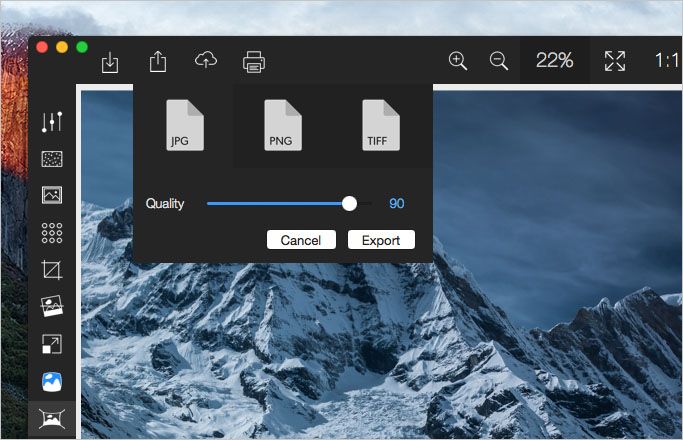Choose JPG export format
The image size is (683, 440).
coord(185,125)
